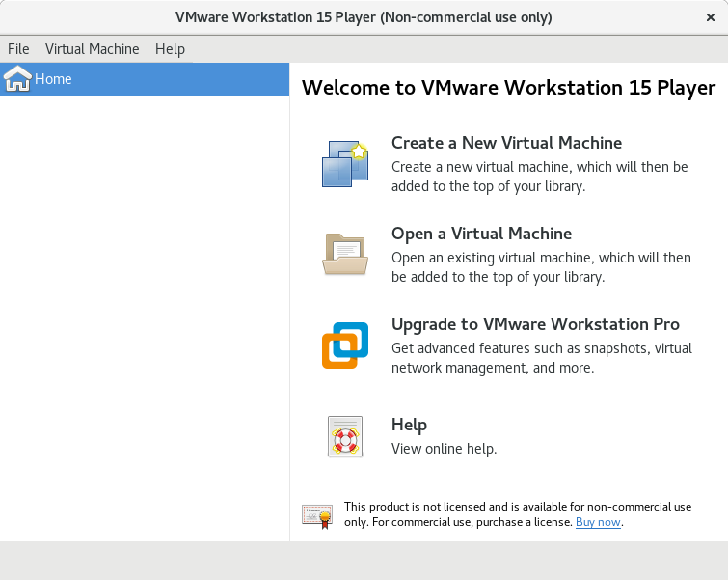Follow the Buy now link
728x580 pixels.
pyautogui.click(x=598, y=522)
